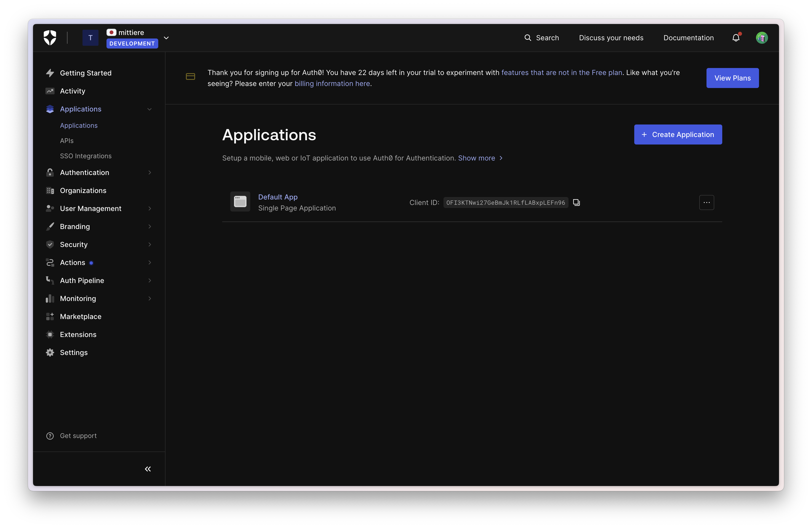812x528 pixels.
Task: Open the billing information here link
Action: pos(332,83)
